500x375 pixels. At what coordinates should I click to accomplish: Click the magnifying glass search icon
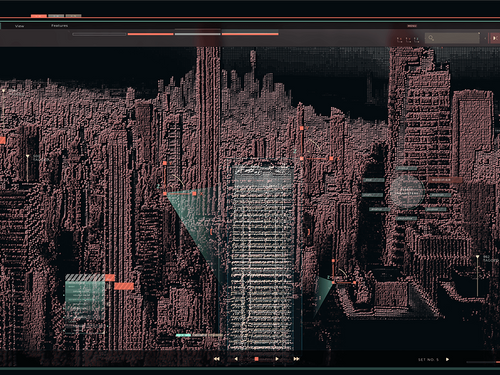click(431, 38)
